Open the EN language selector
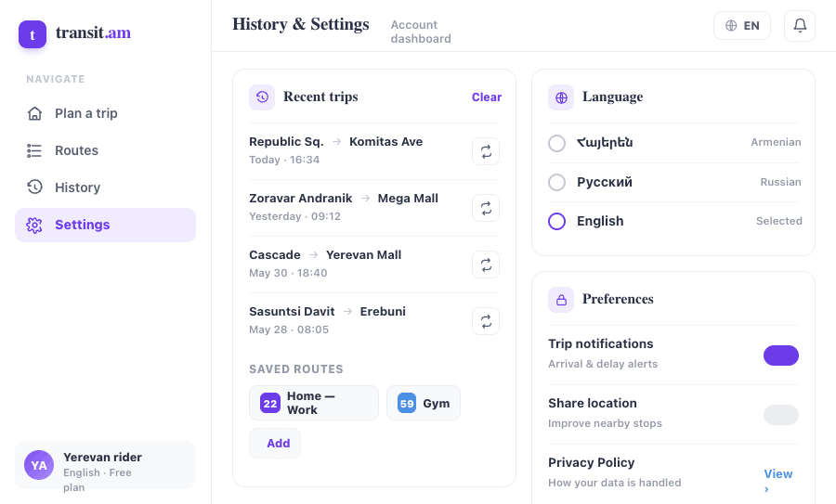836x504 pixels. point(741,26)
